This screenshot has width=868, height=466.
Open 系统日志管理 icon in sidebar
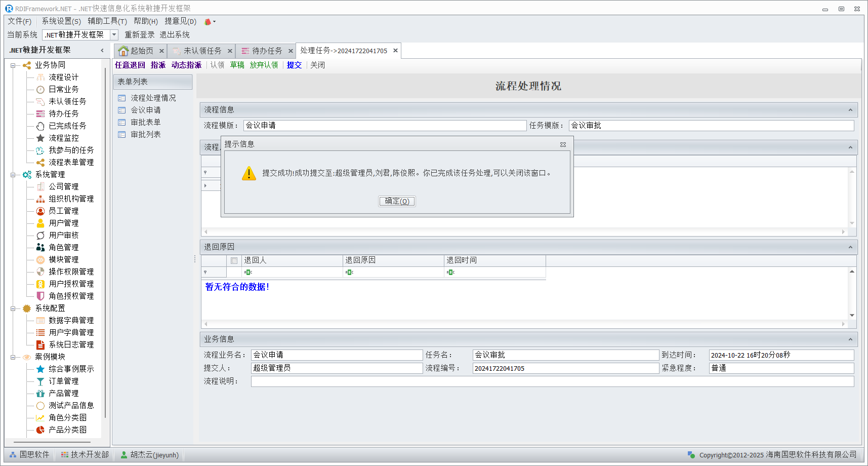40,345
